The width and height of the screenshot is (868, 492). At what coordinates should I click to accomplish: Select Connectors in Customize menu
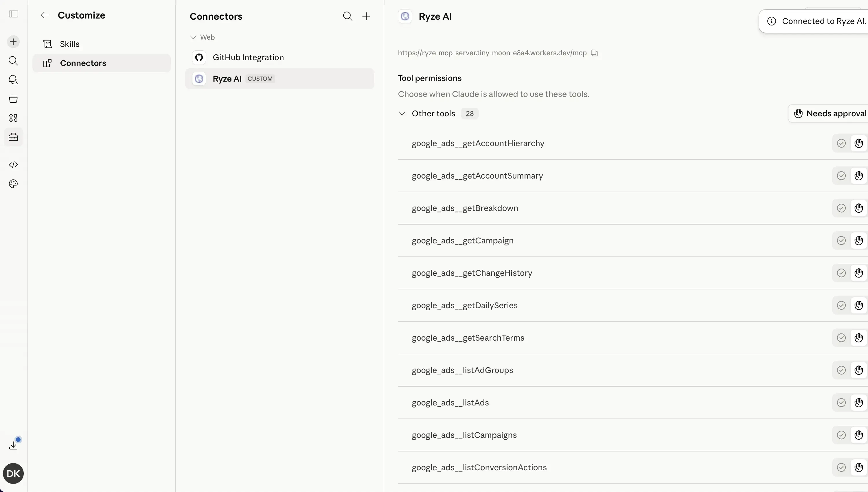coord(101,63)
